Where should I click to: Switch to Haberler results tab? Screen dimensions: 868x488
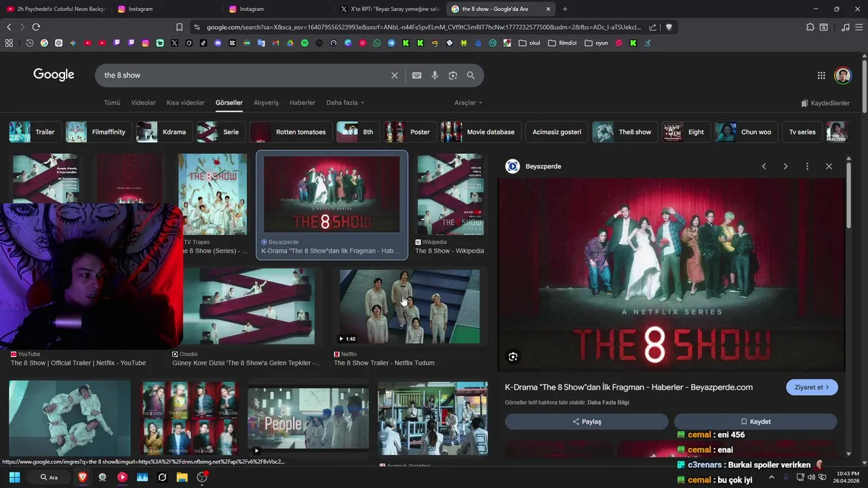coord(302,103)
